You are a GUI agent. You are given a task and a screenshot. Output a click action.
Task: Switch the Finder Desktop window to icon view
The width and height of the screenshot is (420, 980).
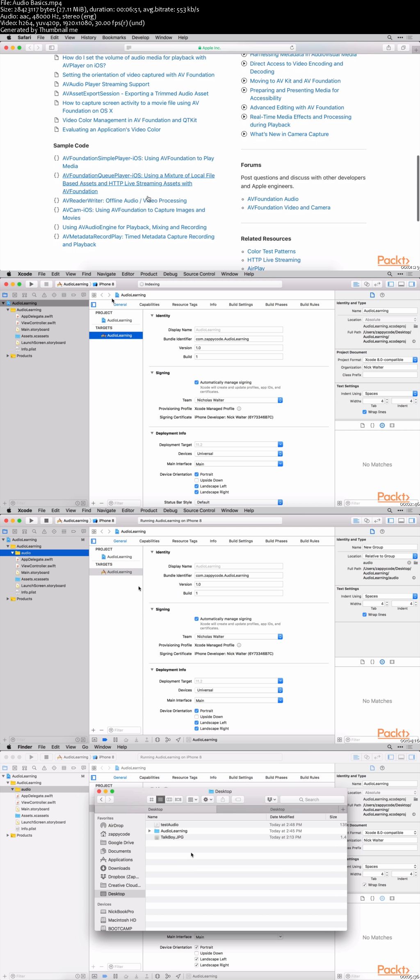coord(151,799)
